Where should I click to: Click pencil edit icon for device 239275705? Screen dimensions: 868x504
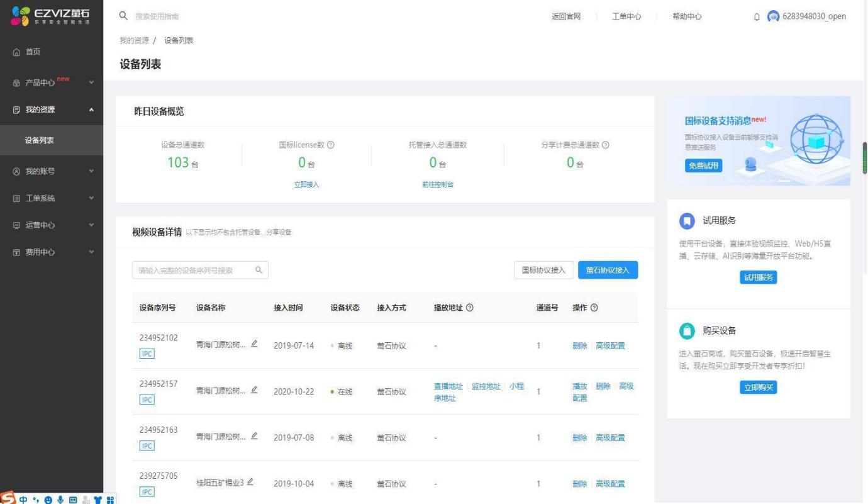250,482
